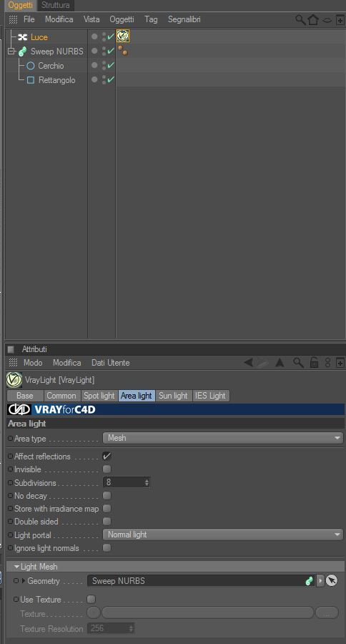Enable the Use Texture checkbox
This screenshot has height=644, width=346.
point(91,600)
